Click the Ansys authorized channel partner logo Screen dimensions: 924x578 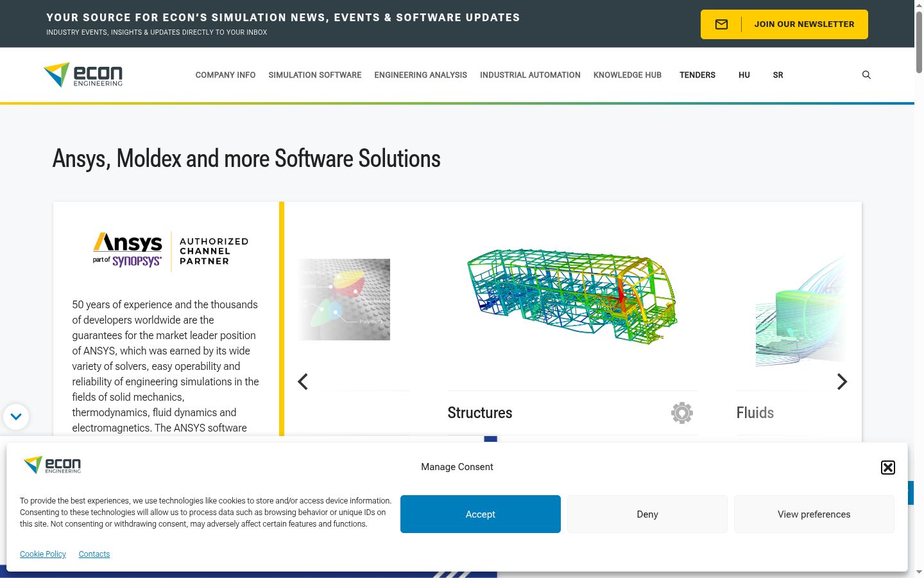coord(171,251)
